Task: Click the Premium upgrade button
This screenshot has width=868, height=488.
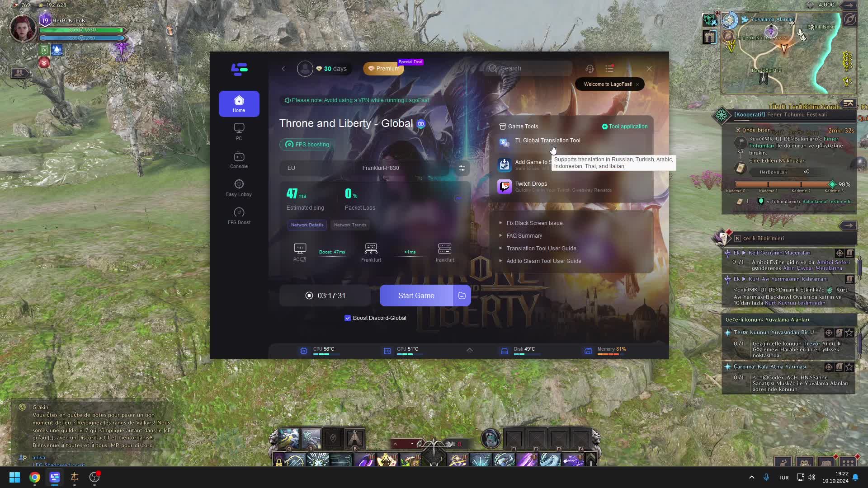Action: pyautogui.click(x=384, y=69)
